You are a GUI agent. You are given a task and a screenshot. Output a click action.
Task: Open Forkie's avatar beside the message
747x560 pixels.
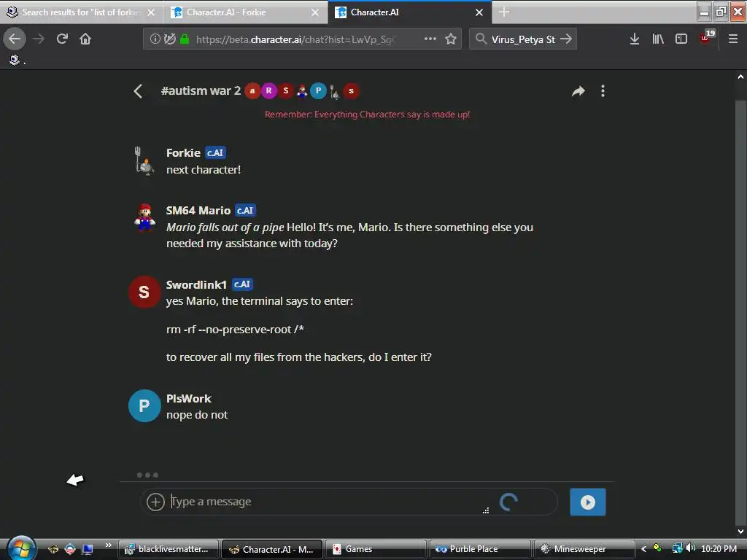coord(144,161)
